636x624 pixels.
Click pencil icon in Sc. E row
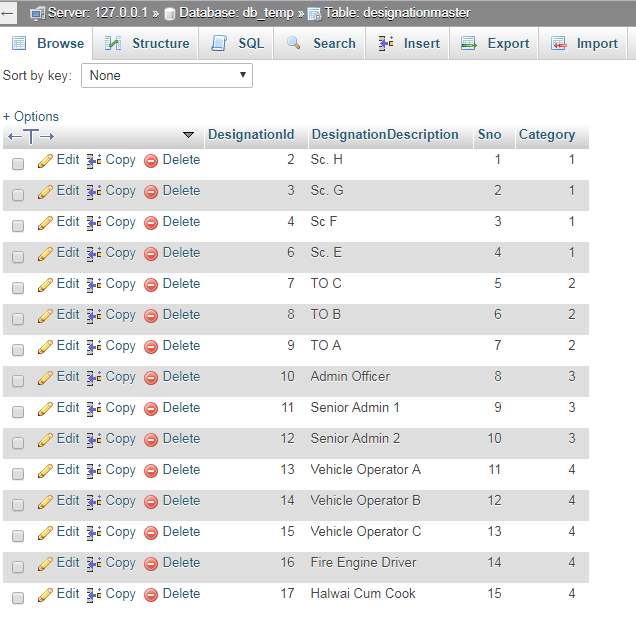point(45,254)
